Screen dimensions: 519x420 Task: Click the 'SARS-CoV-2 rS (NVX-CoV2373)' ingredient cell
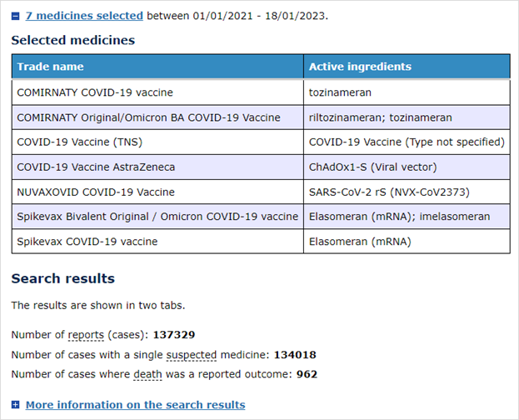point(389,192)
